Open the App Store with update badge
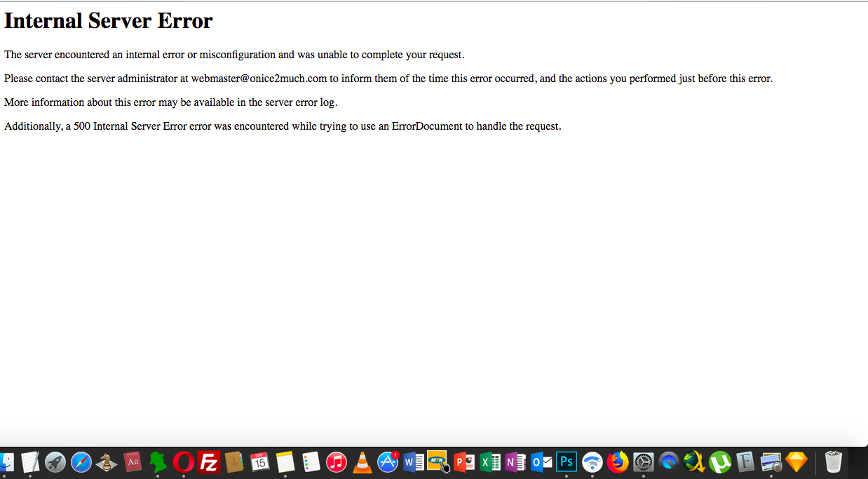 tap(388, 462)
